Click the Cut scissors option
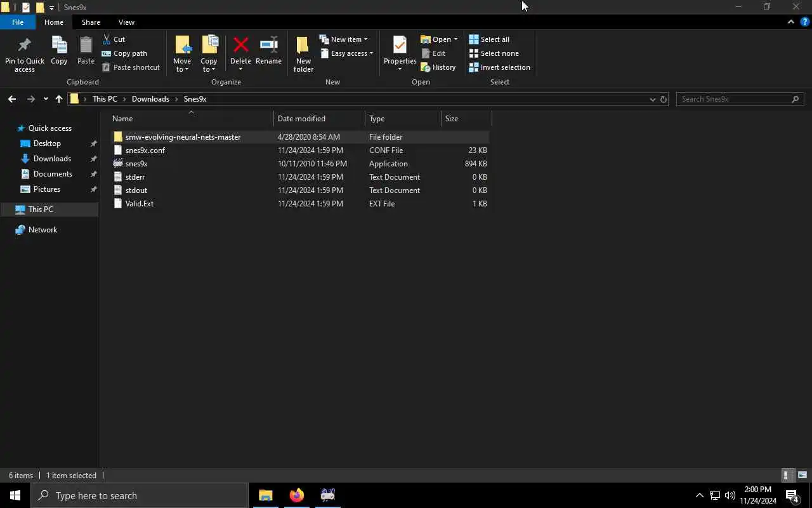Image resolution: width=812 pixels, height=508 pixels. tap(114, 39)
